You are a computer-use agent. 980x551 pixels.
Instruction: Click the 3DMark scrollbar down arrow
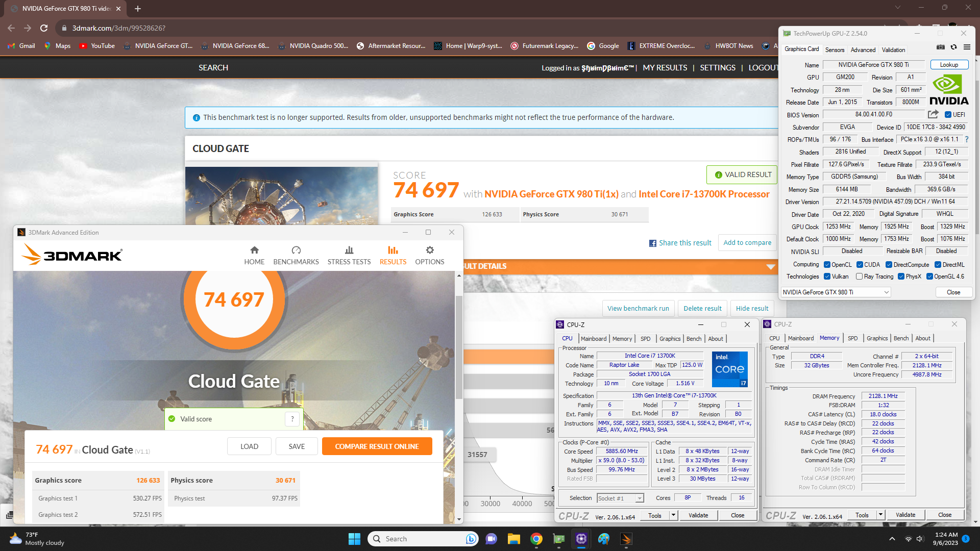tap(459, 519)
